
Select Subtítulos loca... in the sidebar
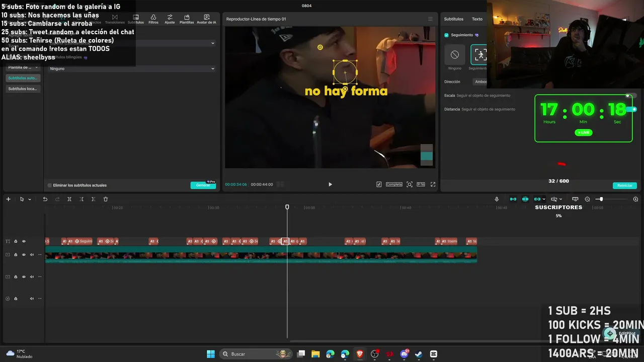tap(23, 88)
